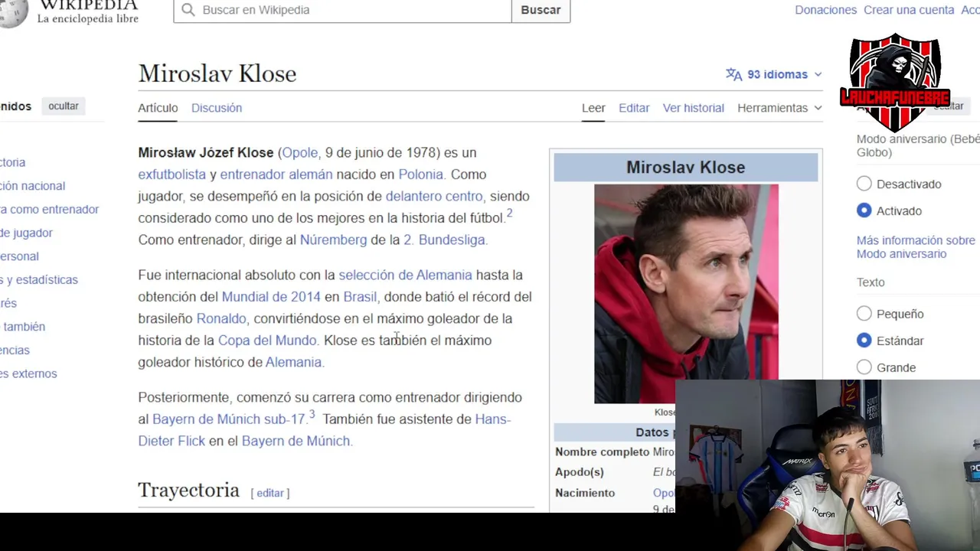
Task: Focus the Buscar en Wikipedia field
Action: pyautogui.click(x=342, y=10)
